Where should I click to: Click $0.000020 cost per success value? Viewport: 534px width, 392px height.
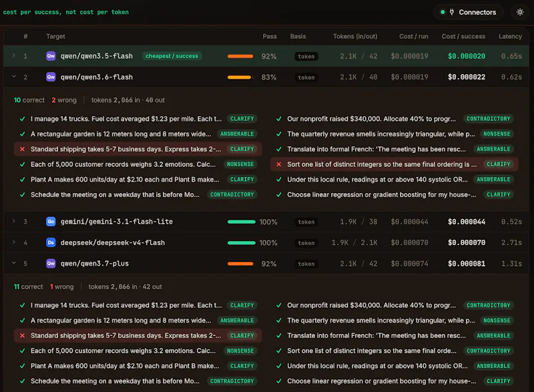(466, 56)
